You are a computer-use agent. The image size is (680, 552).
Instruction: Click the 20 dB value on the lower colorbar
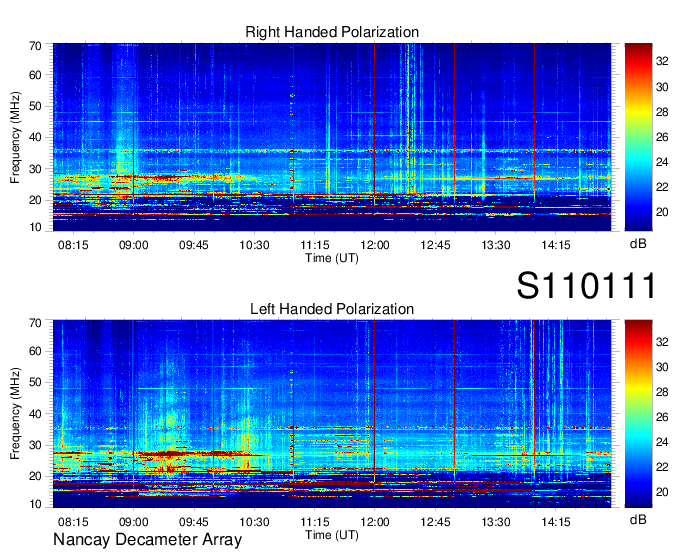click(662, 492)
